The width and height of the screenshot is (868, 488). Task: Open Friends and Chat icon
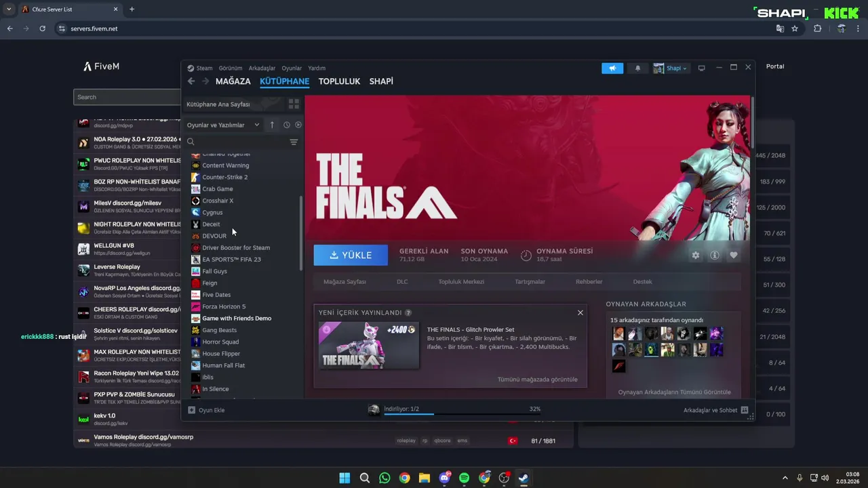click(x=745, y=410)
